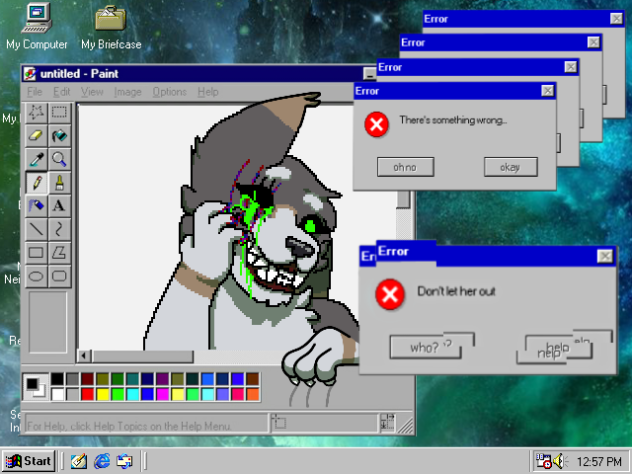Select the rectangular Select tool
The height and width of the screenshot is (474, 632).
click(59, 112)
